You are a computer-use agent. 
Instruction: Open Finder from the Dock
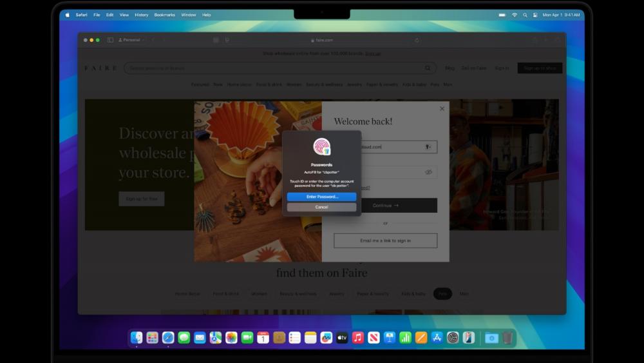tap(137, 338)
